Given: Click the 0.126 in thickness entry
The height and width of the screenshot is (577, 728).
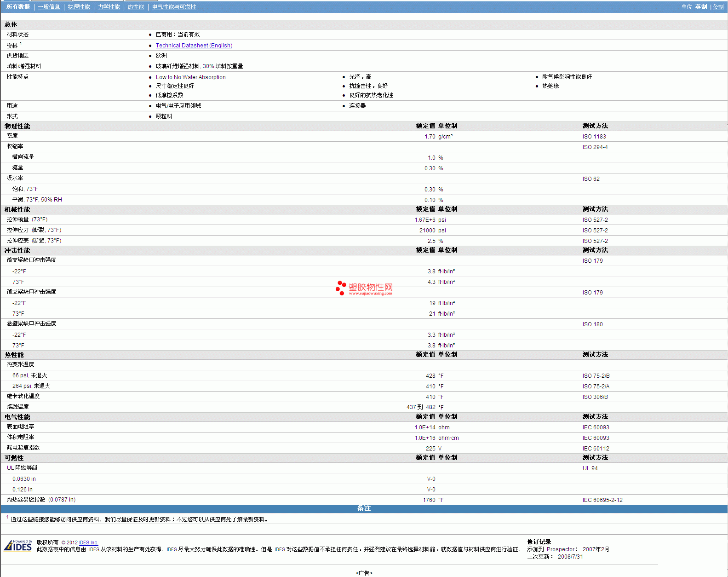Looking at the screenshot, I should click(23, 490).
